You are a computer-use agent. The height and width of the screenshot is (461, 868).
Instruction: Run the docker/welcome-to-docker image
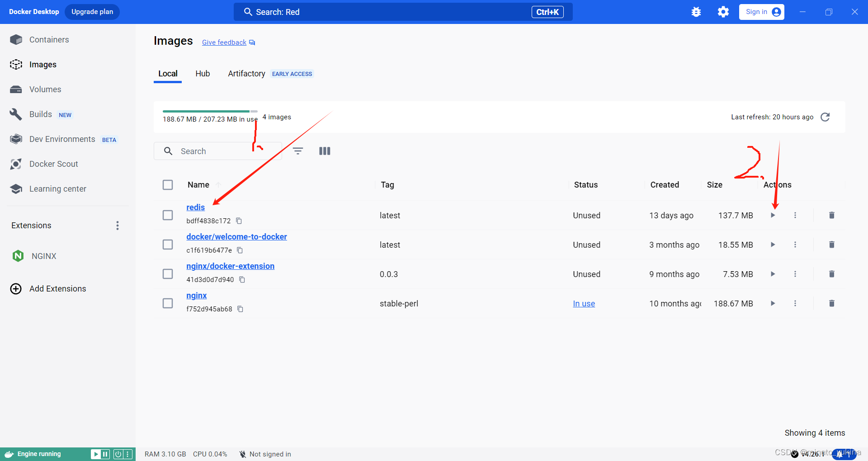coord(773,245)
